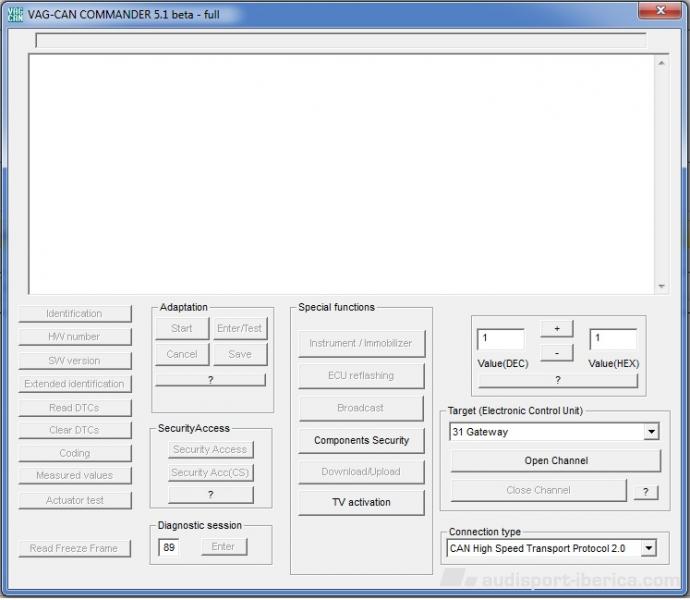This screenshot has height=600, width=690.
Task: Click the Security Access button
Action: click(211, 449)
